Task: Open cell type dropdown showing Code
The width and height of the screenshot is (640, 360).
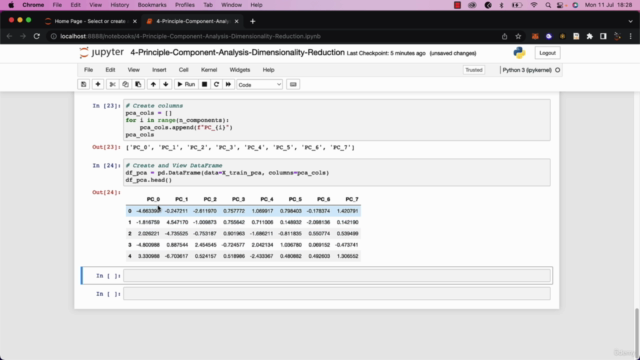Action: (259, 84)
